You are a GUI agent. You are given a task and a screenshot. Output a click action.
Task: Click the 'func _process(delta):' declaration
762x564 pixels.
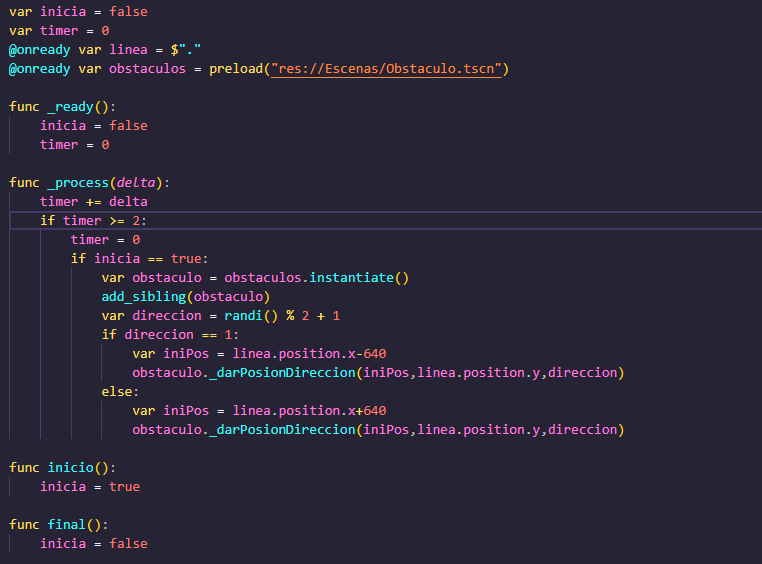point(89,183)
